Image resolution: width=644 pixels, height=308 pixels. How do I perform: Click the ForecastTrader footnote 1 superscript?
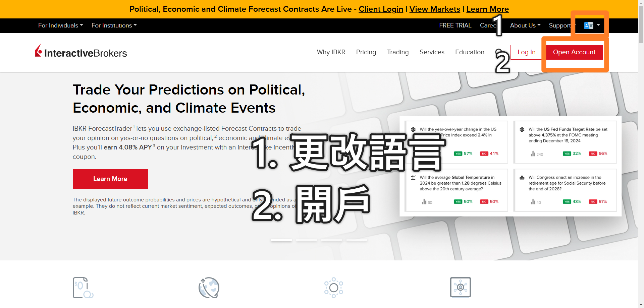coord(134,127)
